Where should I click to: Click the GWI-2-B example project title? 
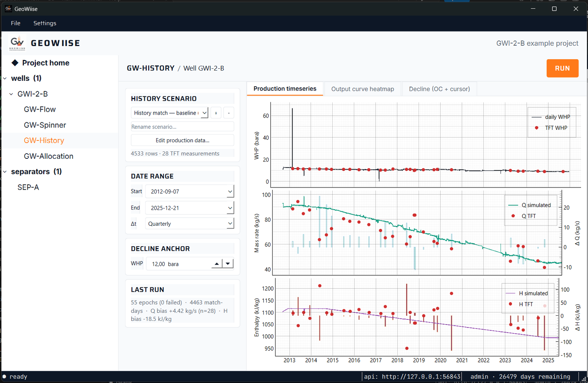tap(537, 43)
